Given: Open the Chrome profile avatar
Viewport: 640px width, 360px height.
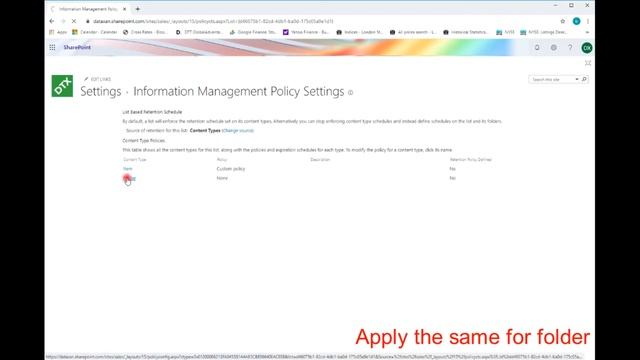Looking at the screenshot, I should pos(576,21).
